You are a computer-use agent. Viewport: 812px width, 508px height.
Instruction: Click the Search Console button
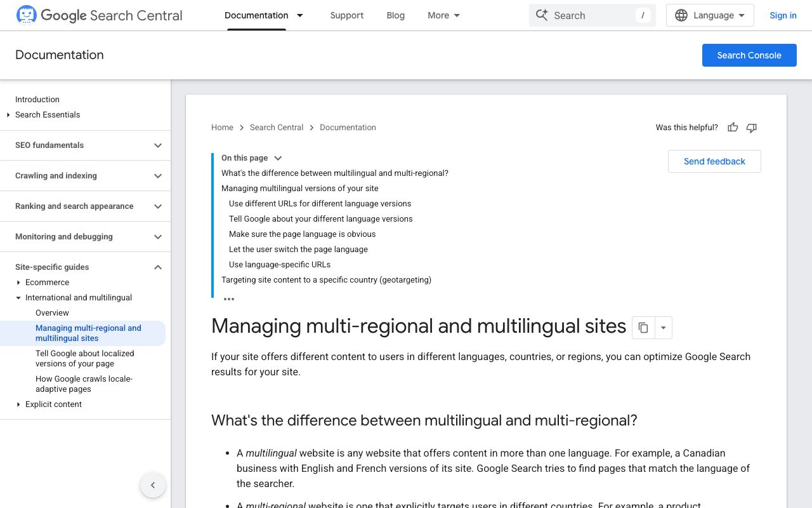coord(749,55)
